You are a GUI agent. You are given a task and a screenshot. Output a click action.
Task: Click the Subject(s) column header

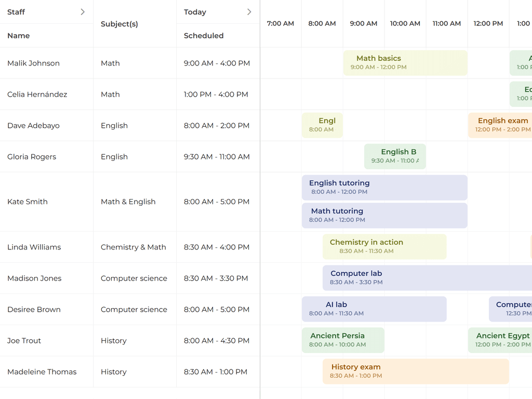pyautogui.click(x=119, y=24)
